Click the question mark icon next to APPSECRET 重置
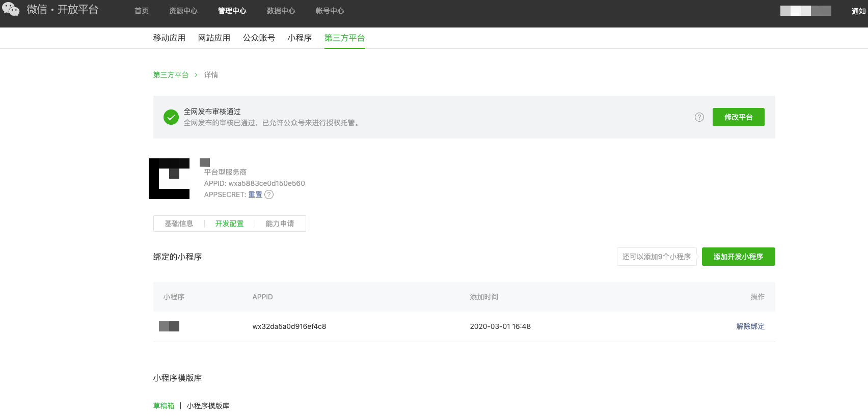 click(269, 194)
